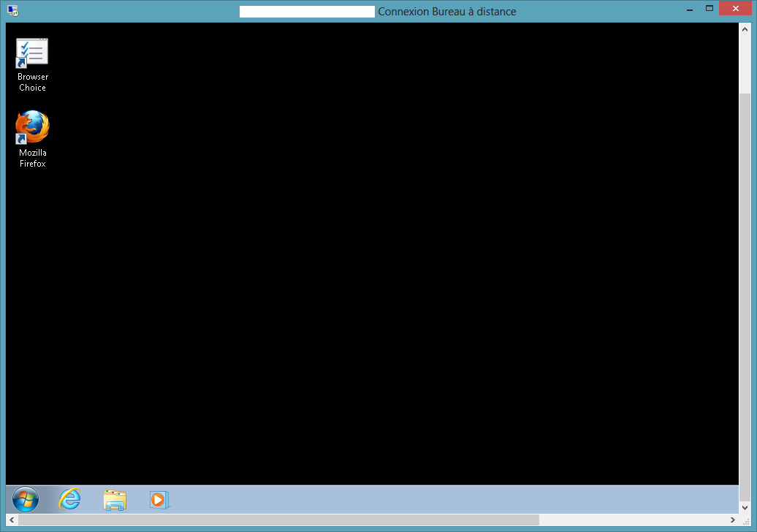Open Windows Explorer folder taskbar icon
The width and height of the screenshot is (757, 532).
pos(115,500)
